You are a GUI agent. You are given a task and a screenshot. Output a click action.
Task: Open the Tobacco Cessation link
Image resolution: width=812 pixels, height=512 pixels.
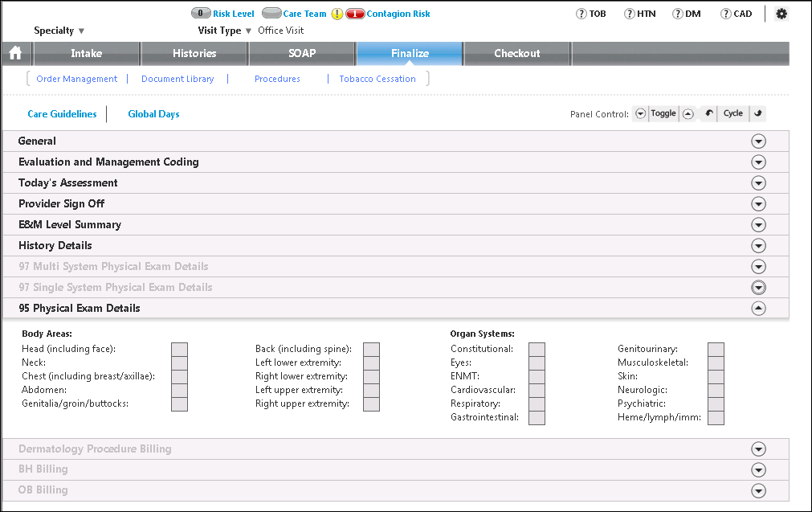[x=377, y=79]
